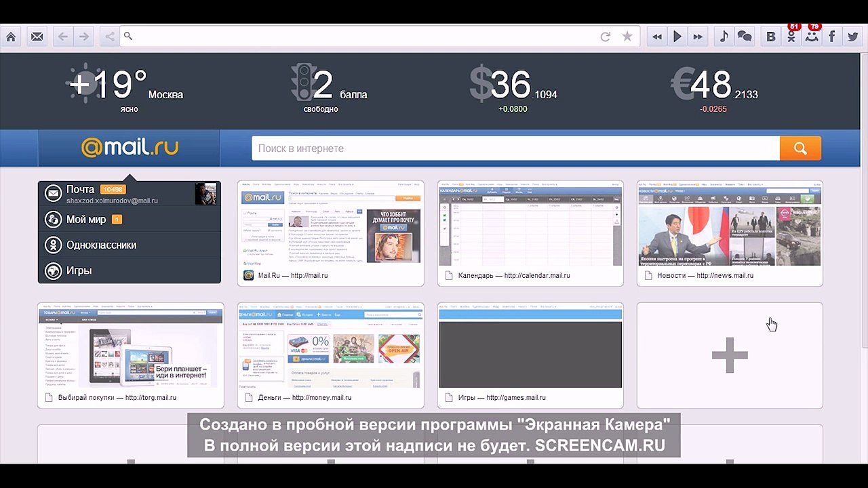Open the chat bubbles icon

[x=745, y=37]
